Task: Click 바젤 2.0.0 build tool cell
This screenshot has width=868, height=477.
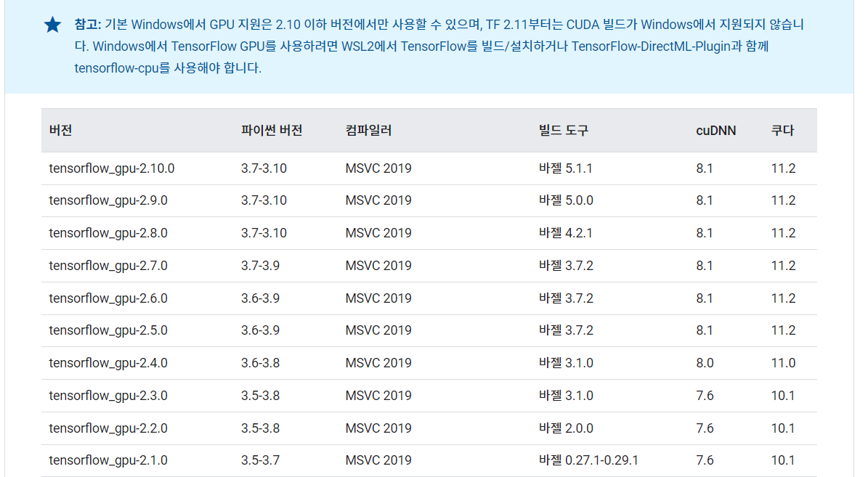Action: tap(566, 428)
